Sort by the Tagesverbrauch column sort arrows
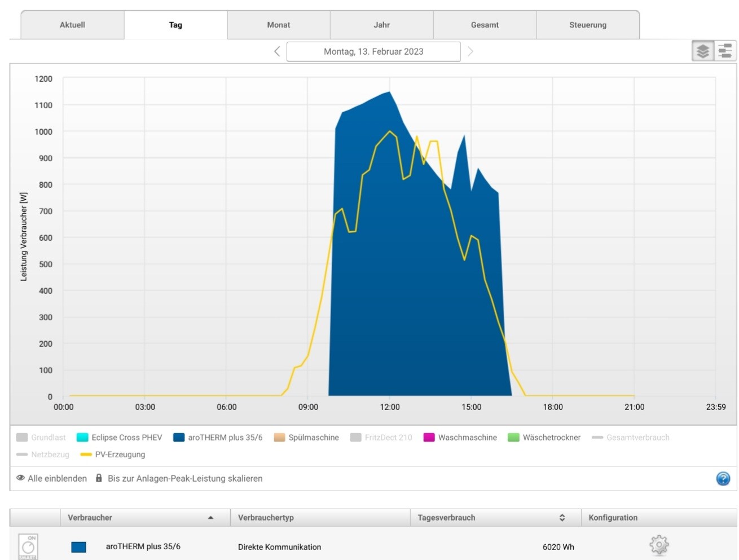Screen dimensions: 739x560 point(562,518)
